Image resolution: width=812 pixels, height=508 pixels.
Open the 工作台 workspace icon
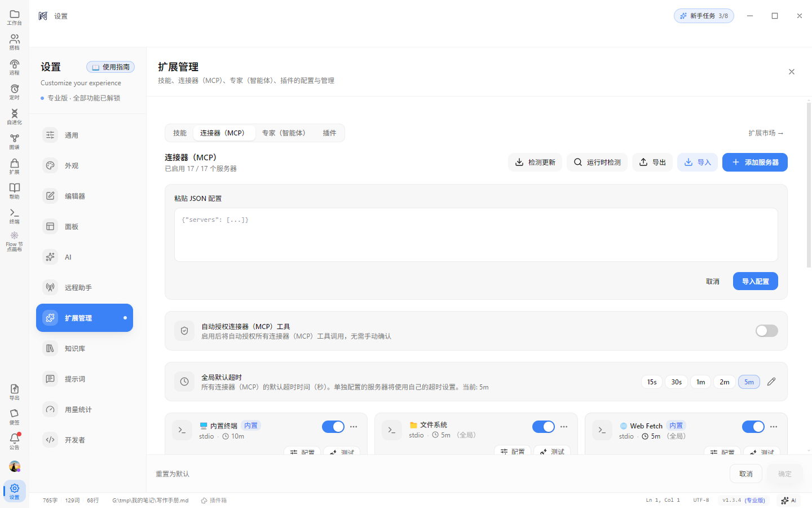click(x=15, y=17)
